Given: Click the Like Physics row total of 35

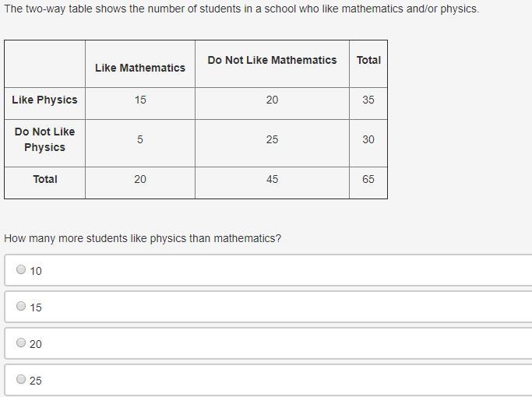Looking at the screenshot, I should point(368,100).
